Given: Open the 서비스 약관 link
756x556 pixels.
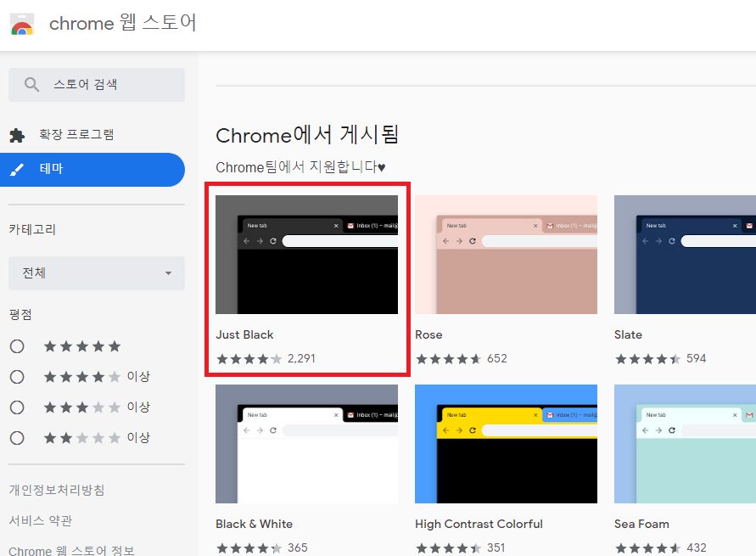Looking at the screenshot, I should click(x=41, y=521).
